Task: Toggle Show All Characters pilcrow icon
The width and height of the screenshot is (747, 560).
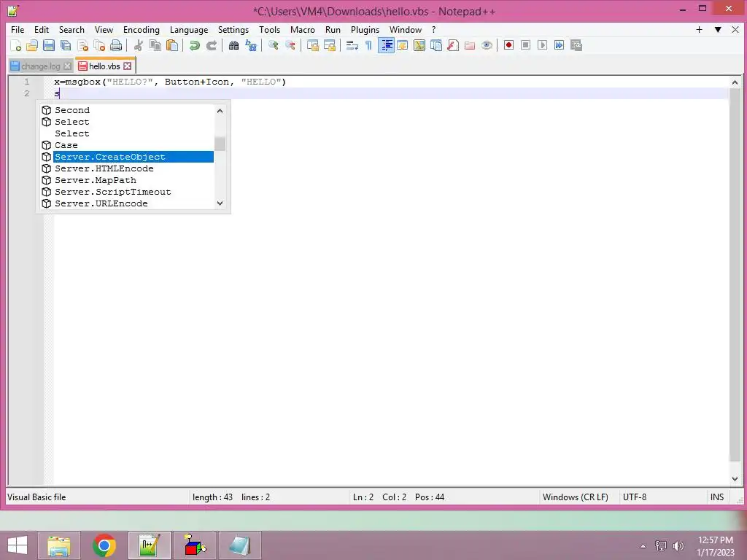Action: tap(368, 45)
